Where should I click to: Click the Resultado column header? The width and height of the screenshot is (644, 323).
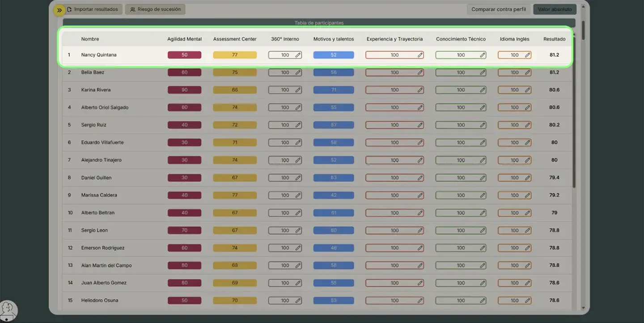click(554, 39)
